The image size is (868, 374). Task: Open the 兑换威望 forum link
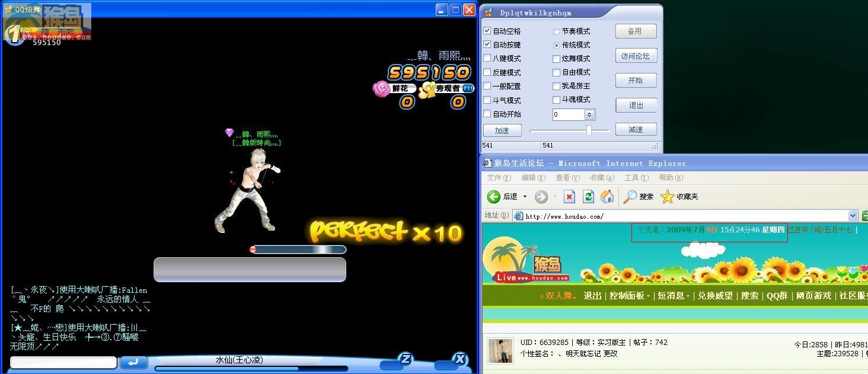click(x=715, y=296)
